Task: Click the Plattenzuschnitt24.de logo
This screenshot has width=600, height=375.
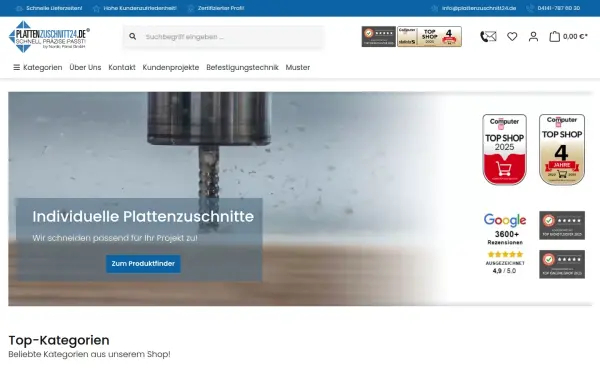Action: [x=49, y=36]
